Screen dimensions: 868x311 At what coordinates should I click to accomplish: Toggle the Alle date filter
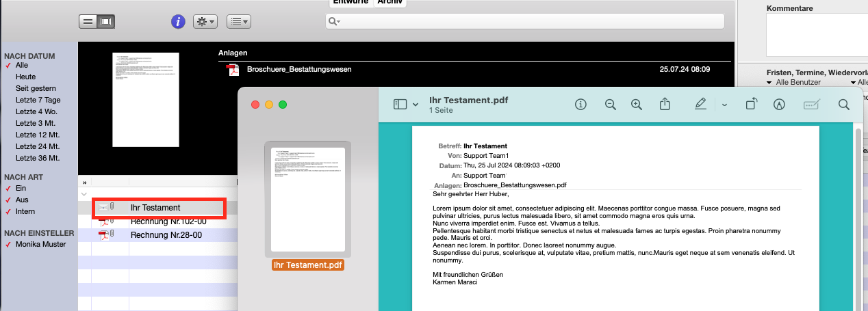tap(21, 65)
